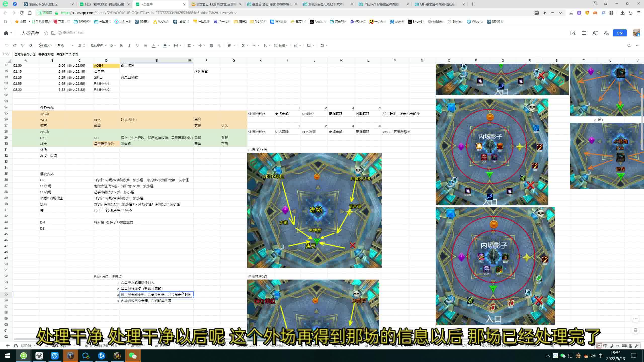
Task: Toggle strikethrough formatting
Action: (x=145, y=46)
